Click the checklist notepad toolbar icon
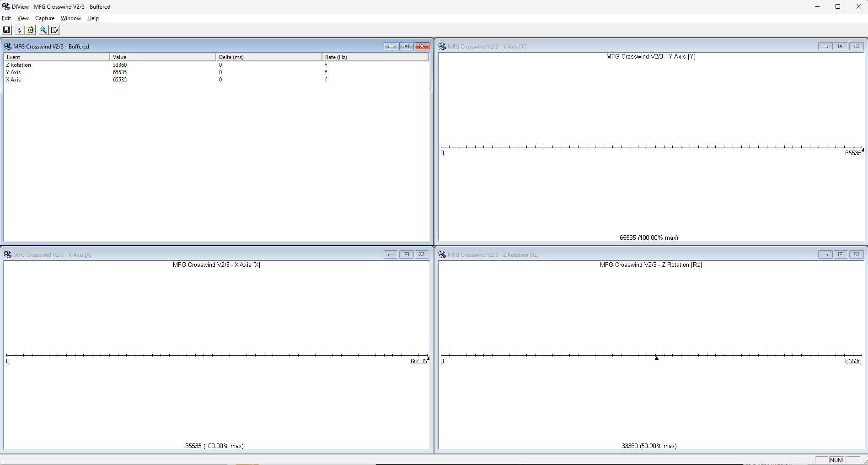The image size is (868, 465). [54, 30]
